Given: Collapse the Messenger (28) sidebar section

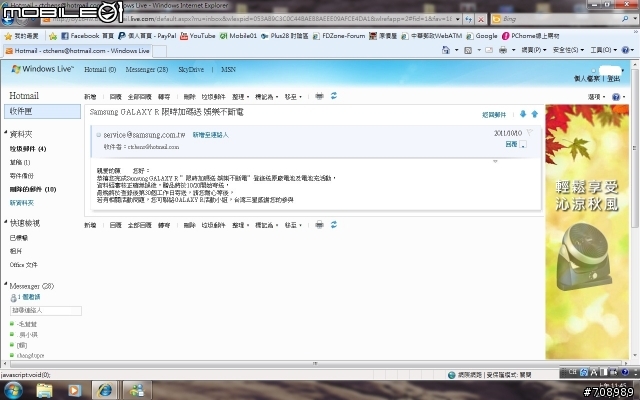Looking at the screenshot, I should (x=6, y=284).
